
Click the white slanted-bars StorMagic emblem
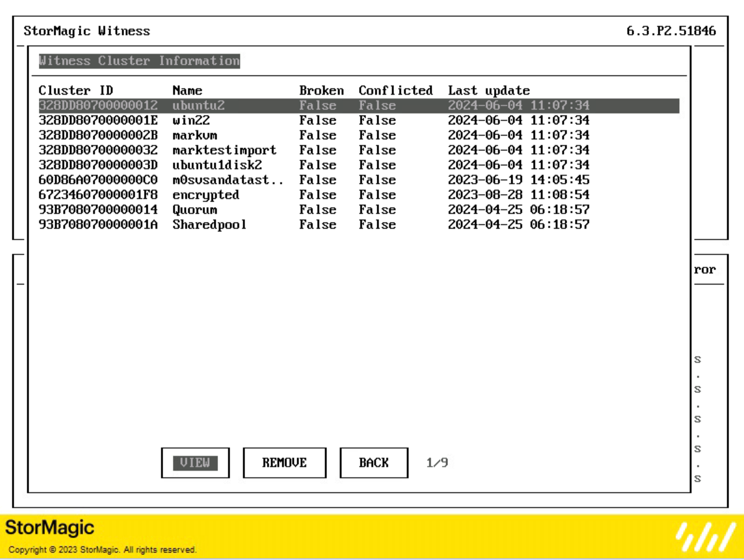[706, 536]
